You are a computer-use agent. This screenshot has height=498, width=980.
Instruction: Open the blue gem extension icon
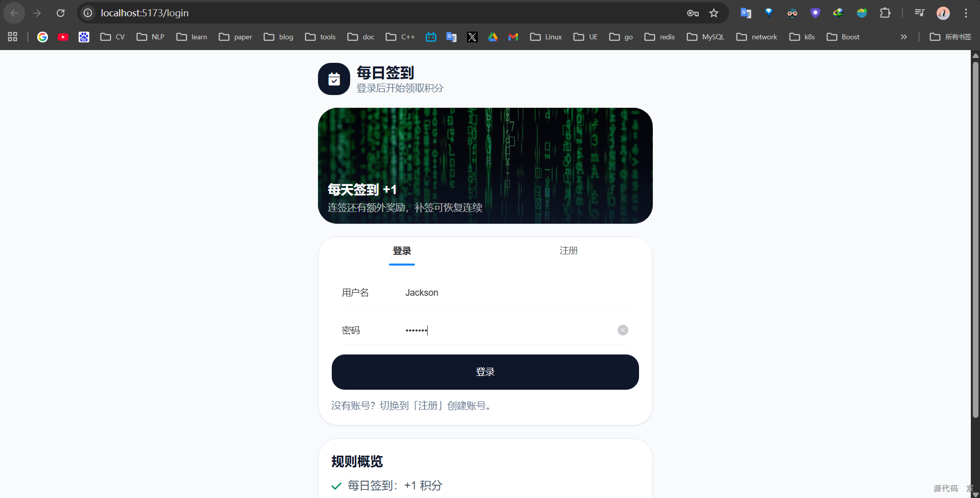click(769, 13)
